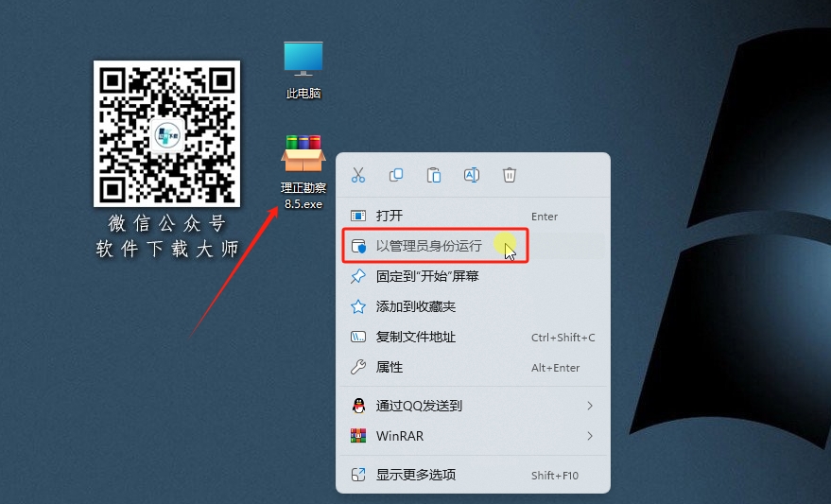Open 属性 from the context menu
The height and width of the screenshot is (504, 831).
pos(473,367)
